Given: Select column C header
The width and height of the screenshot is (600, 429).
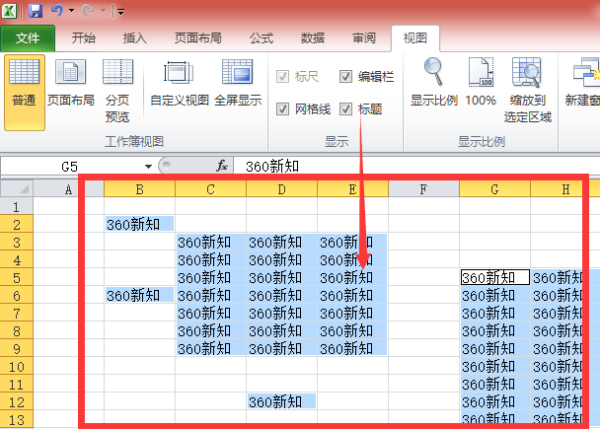Looking at the screenshot, I should point(210,189).
